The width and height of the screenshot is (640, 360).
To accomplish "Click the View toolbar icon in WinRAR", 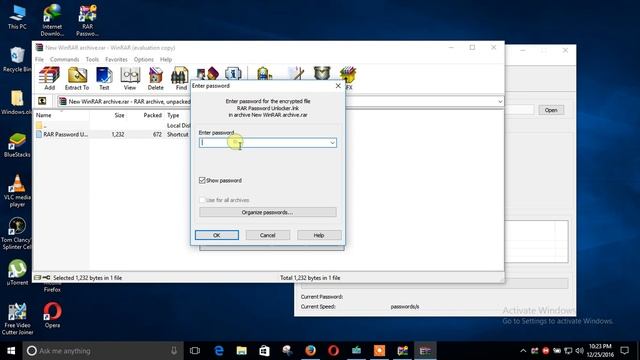I will [x=130, y=78].
